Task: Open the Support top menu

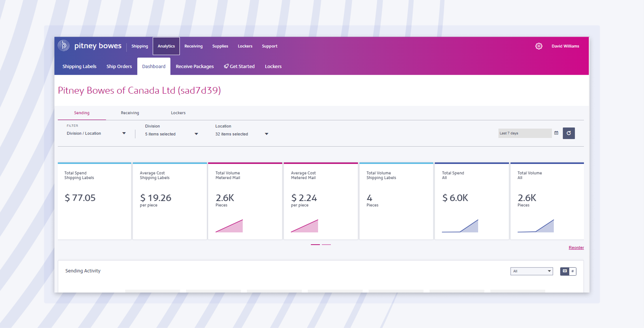Action: pyautogui.click(x=270, y=46)
